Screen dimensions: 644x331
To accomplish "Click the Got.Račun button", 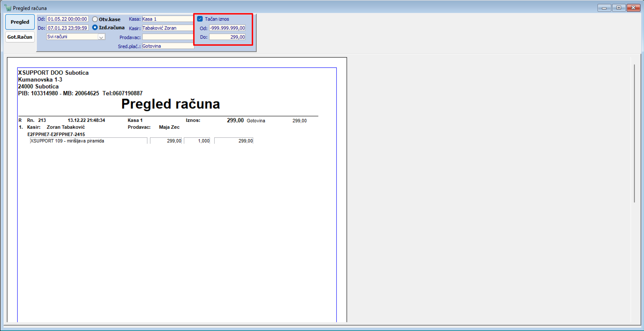I will [x=20, y=37].
